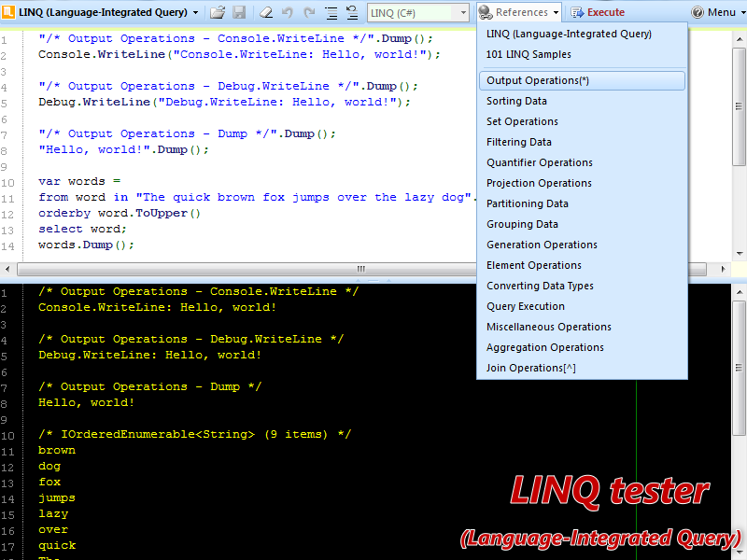Click the 'words.Dump();' line
This screenshot has height=560, width=747.
tap(86, 245)
